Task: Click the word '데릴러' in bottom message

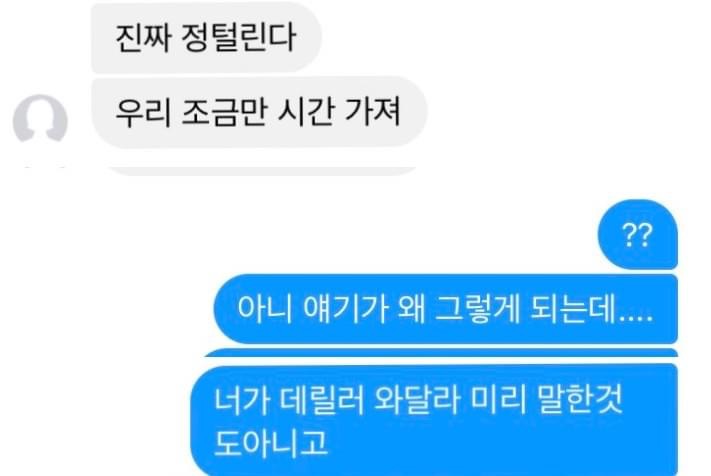Action: (x=321, y=400)
